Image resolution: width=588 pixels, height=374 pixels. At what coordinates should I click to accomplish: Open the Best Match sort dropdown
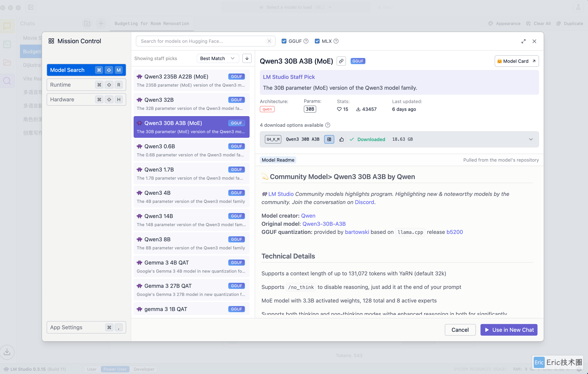click(217, 58)
